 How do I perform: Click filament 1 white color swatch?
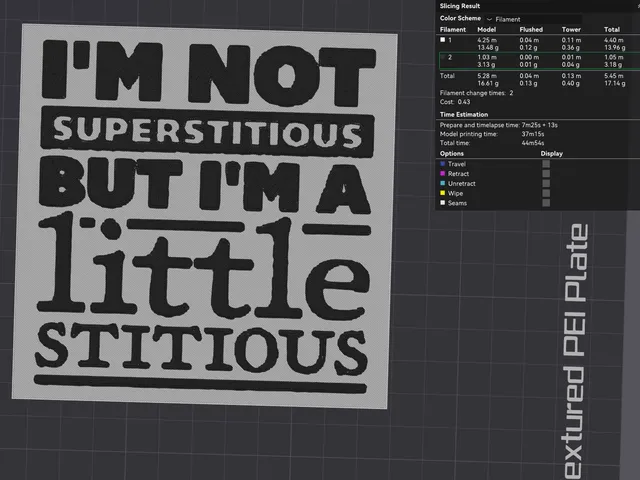[x=443, y=40]
